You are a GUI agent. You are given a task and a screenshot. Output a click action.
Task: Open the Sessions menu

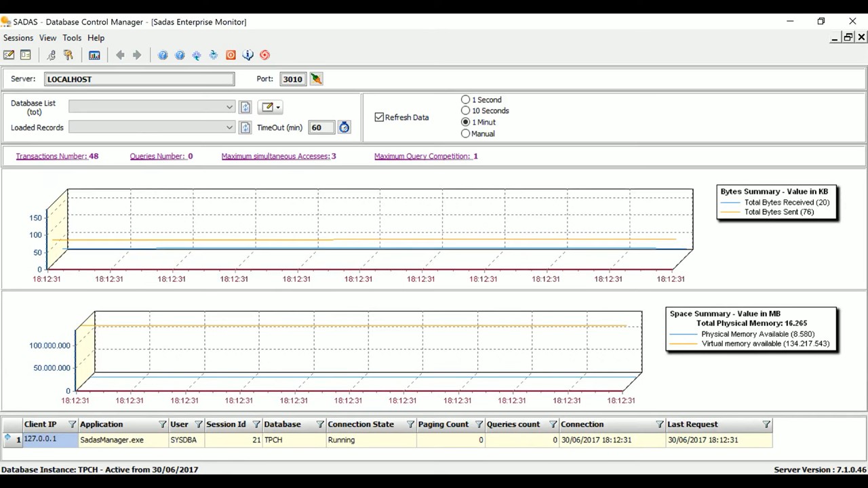pos(18,37)
